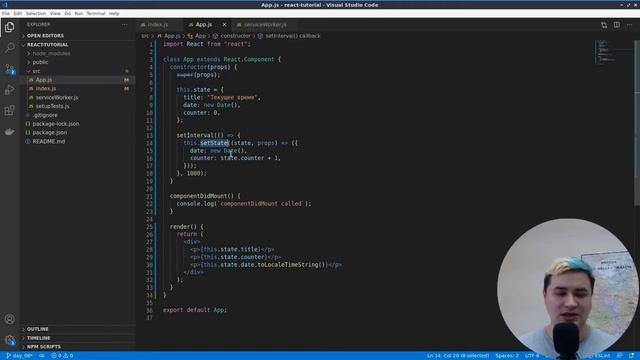Open the View menu
The height and width of the screenshot is (360, 640).
click(x=55, y=13)
